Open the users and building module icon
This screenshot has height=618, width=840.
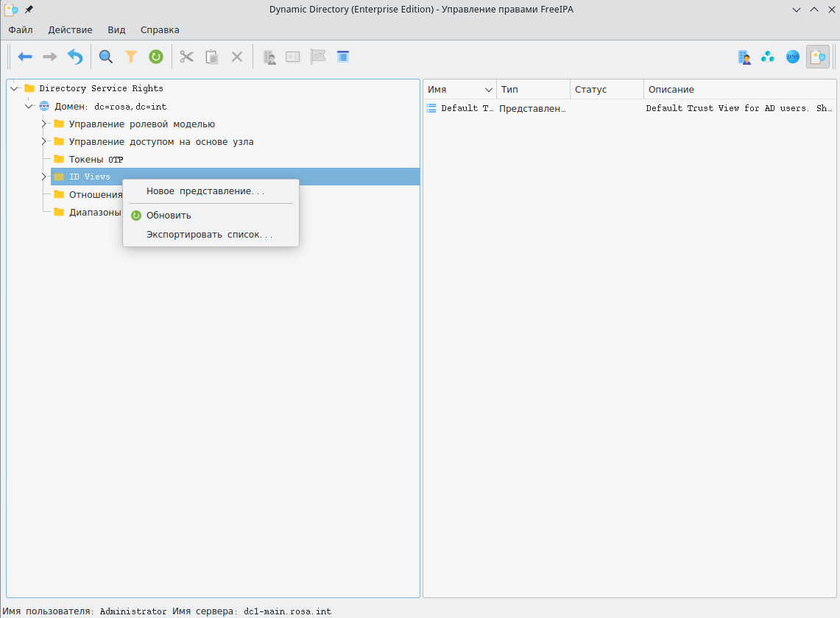click(744, 57)
